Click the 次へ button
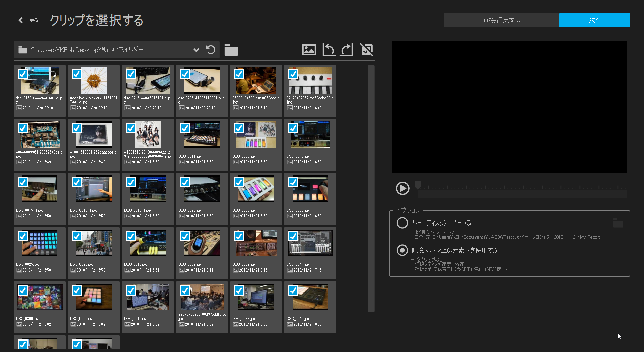644x352 pixels. pos(595,20)
